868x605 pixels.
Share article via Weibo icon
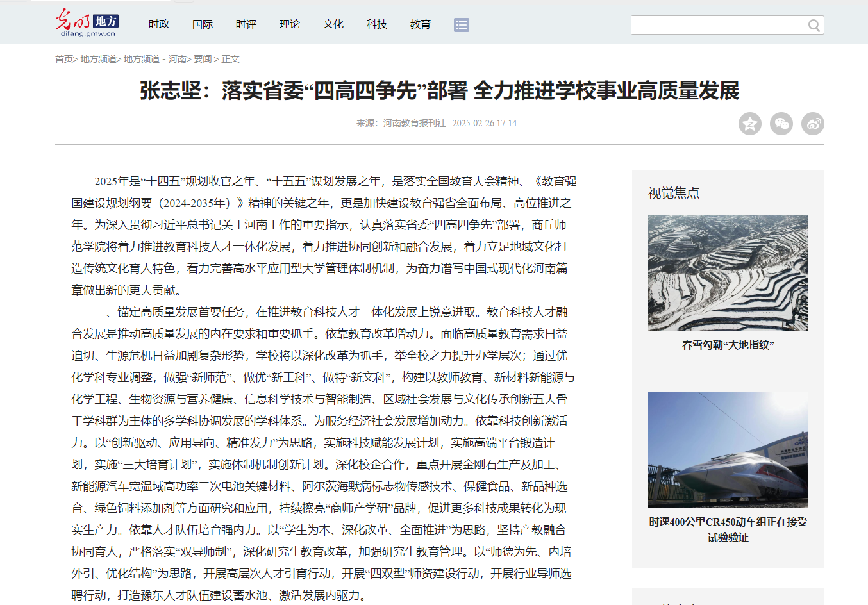pos(813,124)
